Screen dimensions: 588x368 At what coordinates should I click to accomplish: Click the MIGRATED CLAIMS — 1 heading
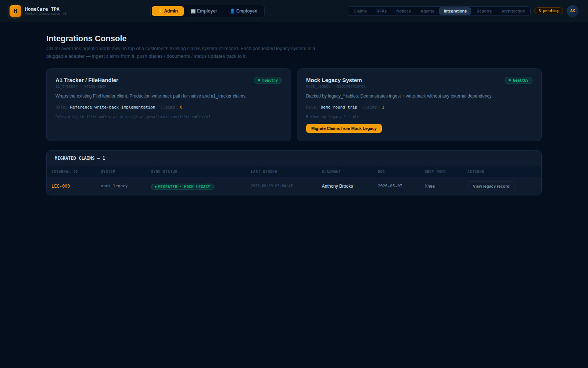pyautogui.click(x=80, y=158)
